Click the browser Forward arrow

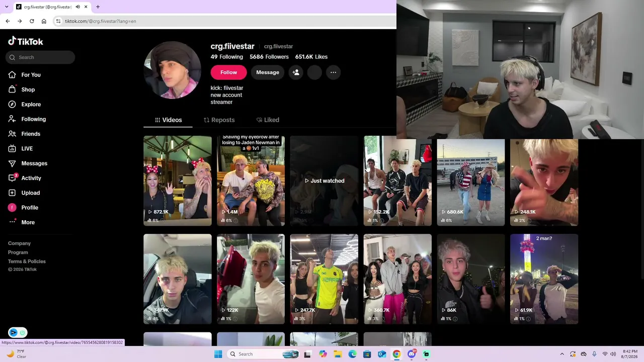[x=20, y=21]
